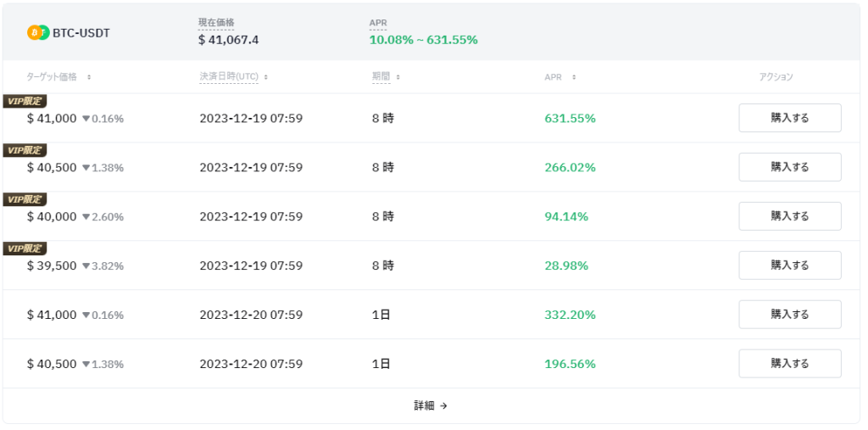This screenshot has width=868, height=430.
Task: Click the VIP限定 badge on the 631.55% row
Action: click(25, 101)
